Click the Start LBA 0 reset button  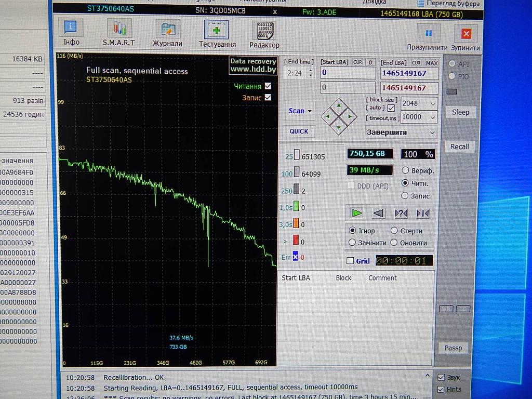point(370,62)
